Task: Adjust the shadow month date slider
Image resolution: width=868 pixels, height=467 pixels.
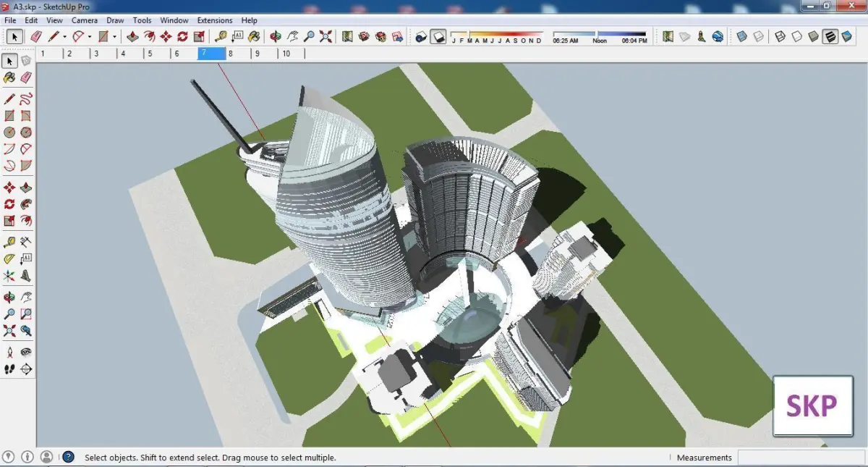Action: pyautogui.click(x=496, y=34)
